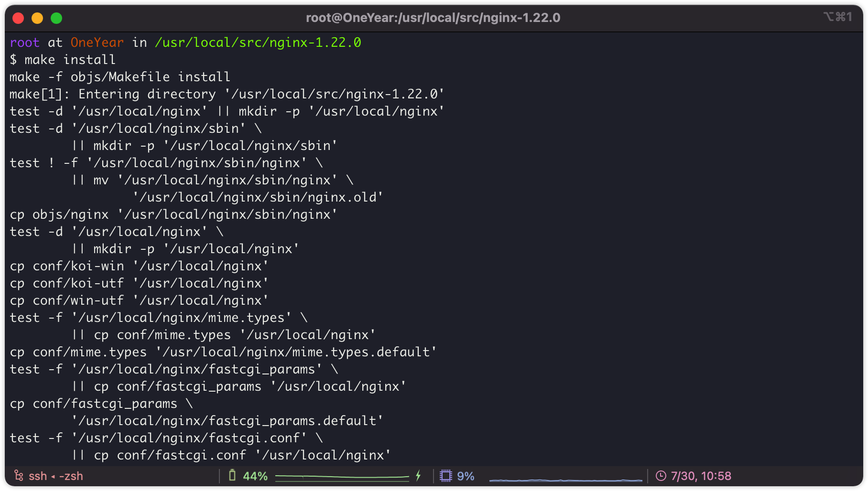Click the date time 7/30, 10:58
This screenshot has height=491, width=868.
click(x=701, y=476)
